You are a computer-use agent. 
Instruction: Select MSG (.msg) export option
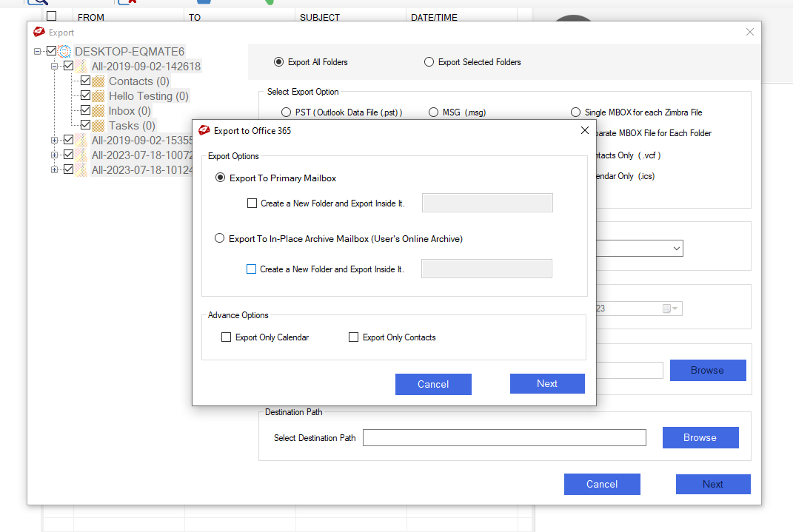[x=433, y=112]
